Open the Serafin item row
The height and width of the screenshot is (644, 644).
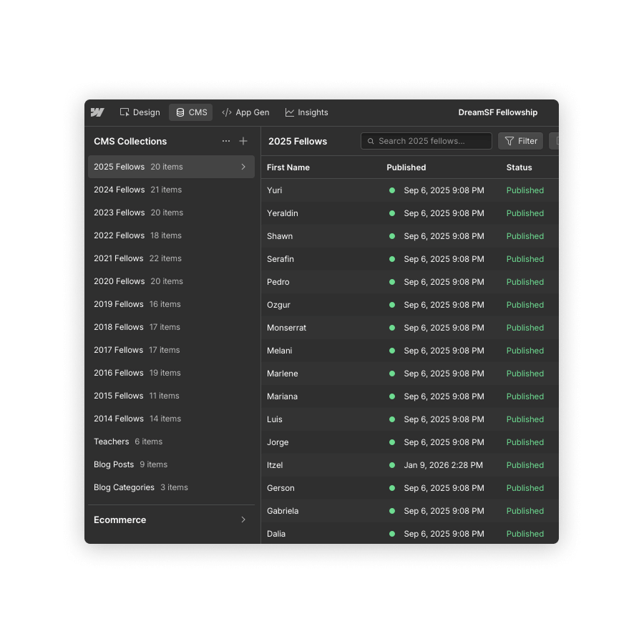[x=410, y=259]
